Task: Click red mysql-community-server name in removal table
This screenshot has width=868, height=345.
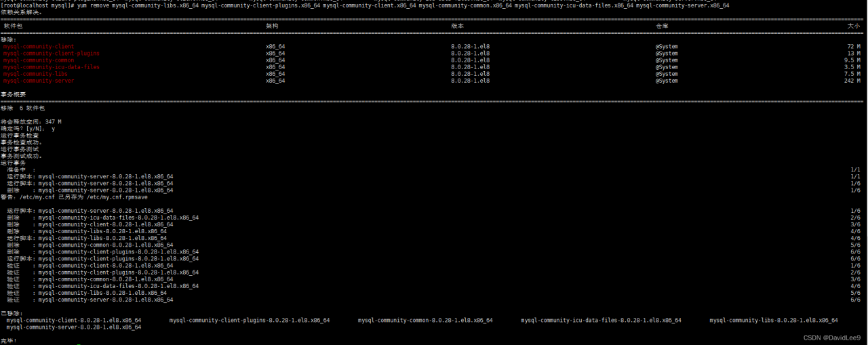Action: 39,81
